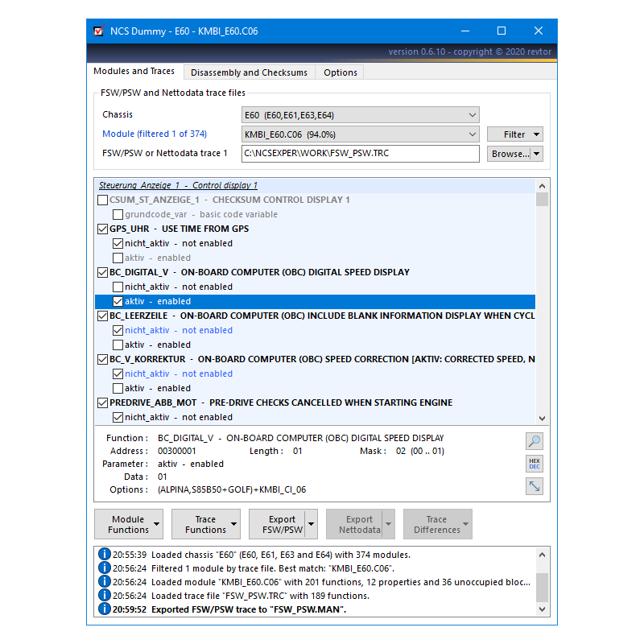Check aktiv checkbox under BC_LEERZEILE
Image resolution: width=644 pixels, height=644 pixels.
pos(118,345)
